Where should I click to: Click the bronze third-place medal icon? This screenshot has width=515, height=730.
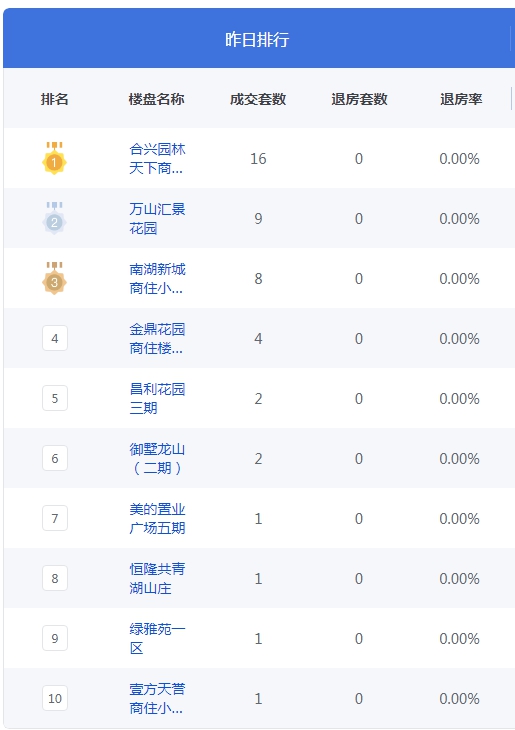[x=54, y=278]
